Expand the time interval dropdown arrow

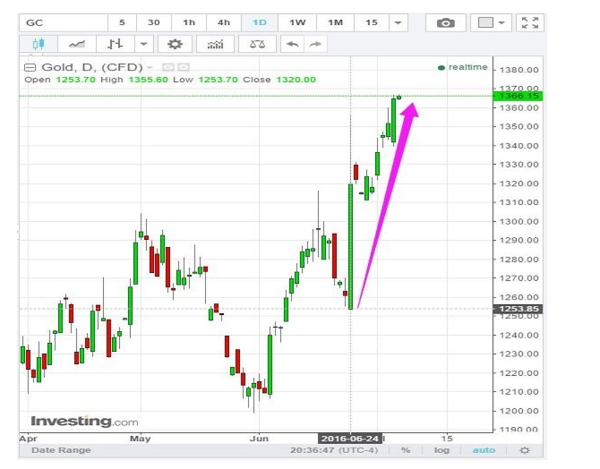point(400,23)
